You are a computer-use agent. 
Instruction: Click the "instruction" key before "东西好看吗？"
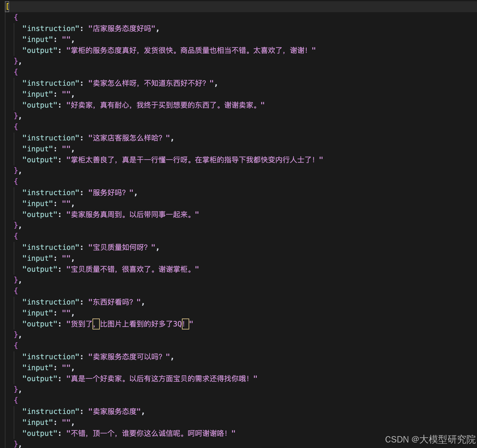click(51, 302)
